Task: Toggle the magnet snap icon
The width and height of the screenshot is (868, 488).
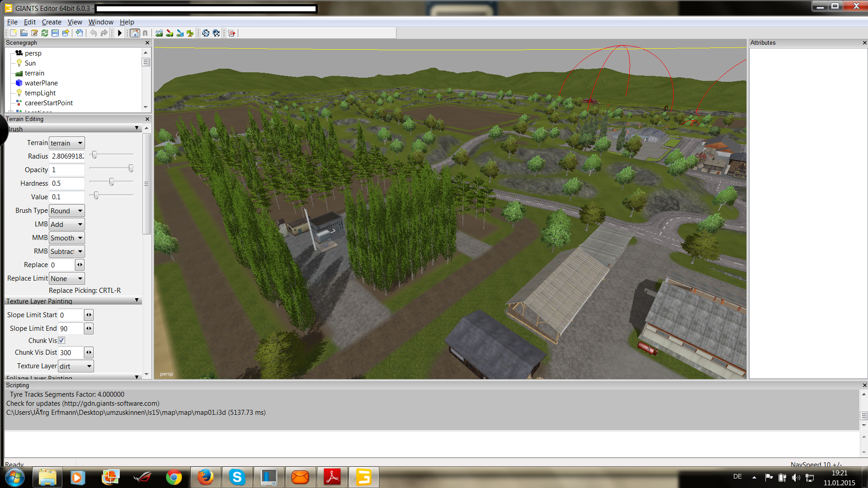Action: [145, 33]
